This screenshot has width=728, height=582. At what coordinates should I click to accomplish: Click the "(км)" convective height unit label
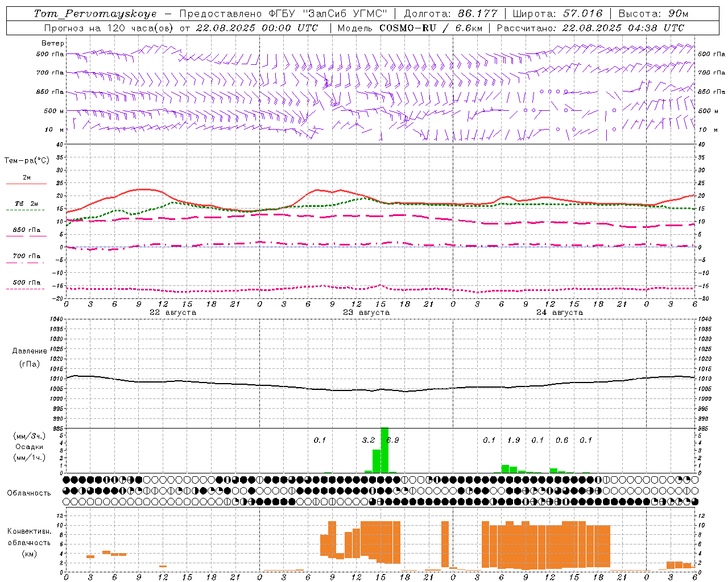[30, 554]
